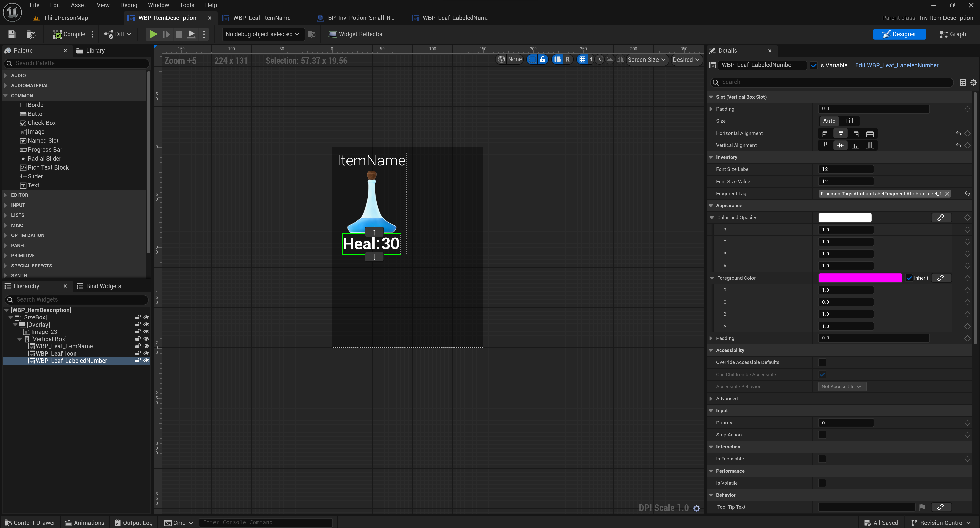The width and height of the screenshot is (980, 528).
Task: Switch to the WBP_Leaf_ItemName tab
Action: pos(261,18)
